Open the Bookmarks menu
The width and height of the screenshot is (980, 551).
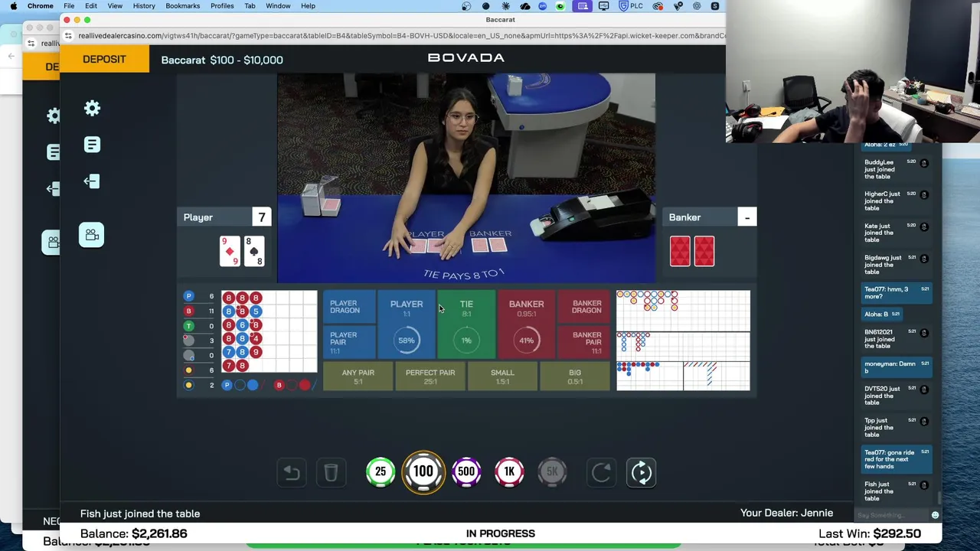click(x=182, y=6)
